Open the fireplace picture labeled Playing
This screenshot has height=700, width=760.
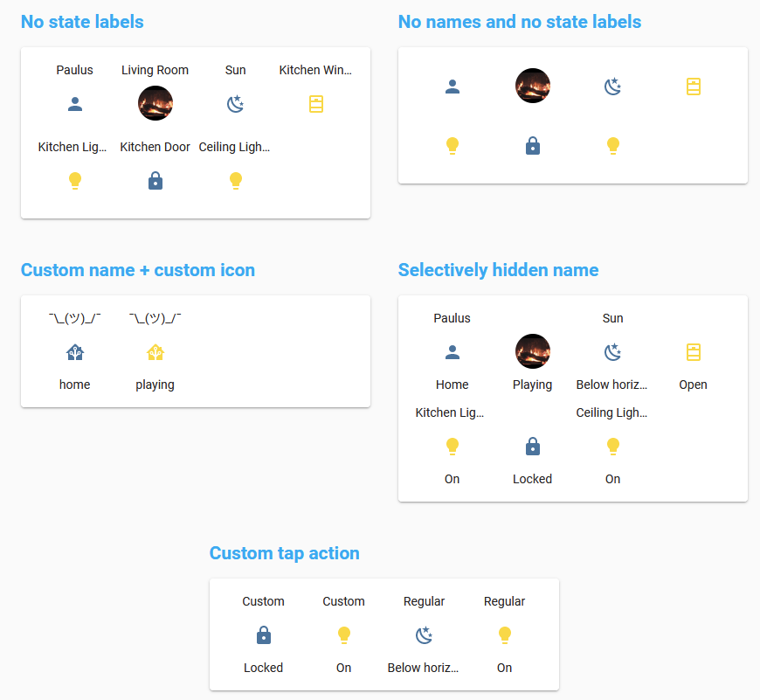coord(533,351)
